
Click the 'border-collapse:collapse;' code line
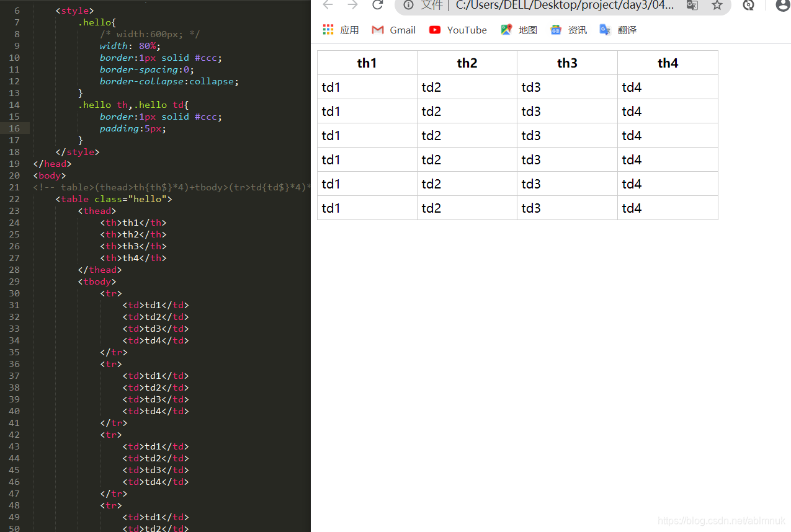169,81
